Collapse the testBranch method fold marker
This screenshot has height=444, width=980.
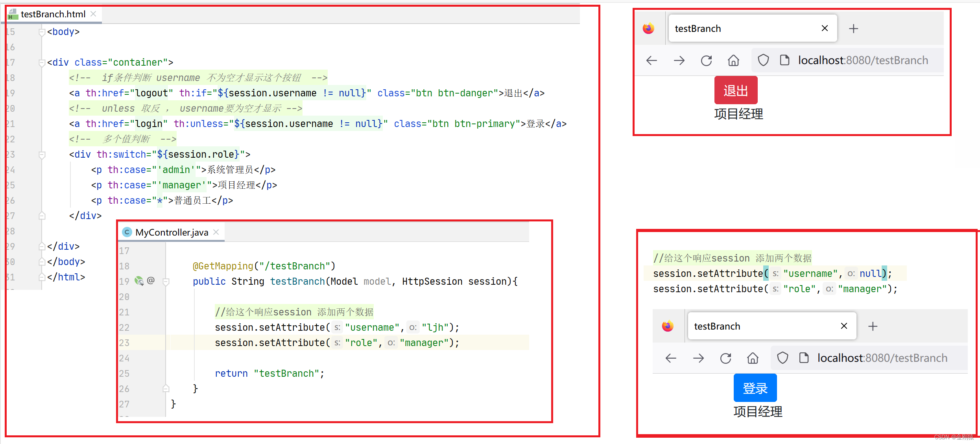[x=166, y=282]
